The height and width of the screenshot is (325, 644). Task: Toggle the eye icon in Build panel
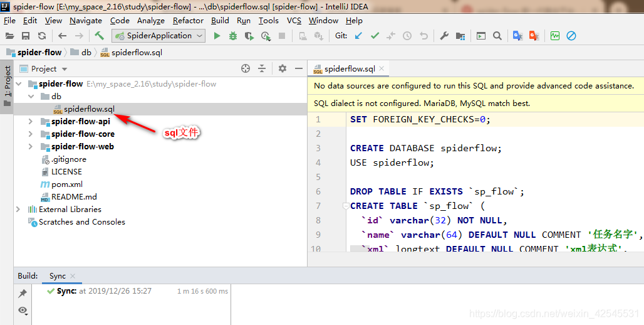tap(23, 310)
